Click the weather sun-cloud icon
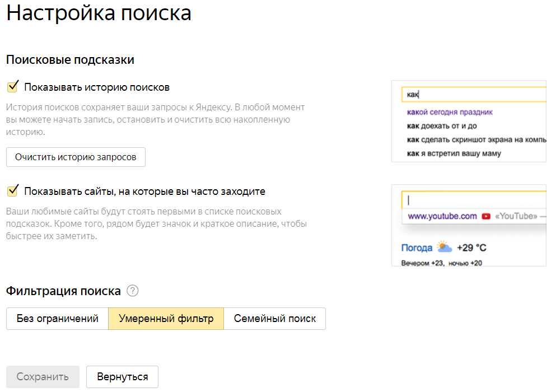Screen dimensions: 551x392 click(445, 247)
